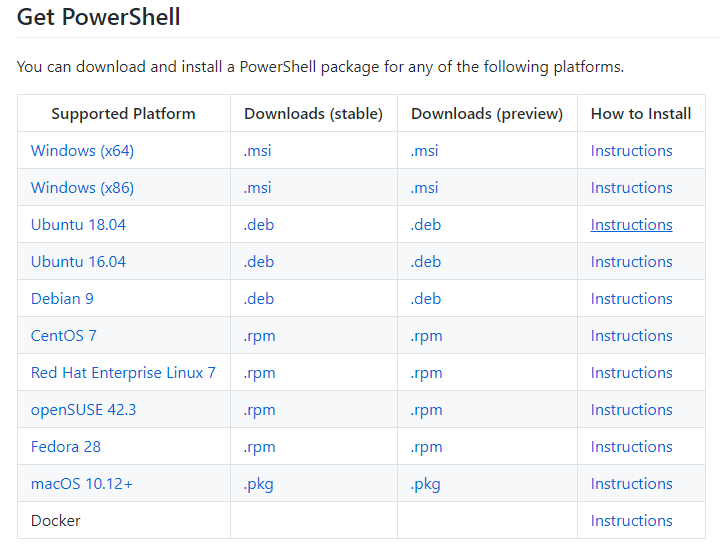The height and width of the screenshot is (553, 720).
Task: Open the CentOS 7 platform link
Action: pyautogui.click(x=63, y=335)
